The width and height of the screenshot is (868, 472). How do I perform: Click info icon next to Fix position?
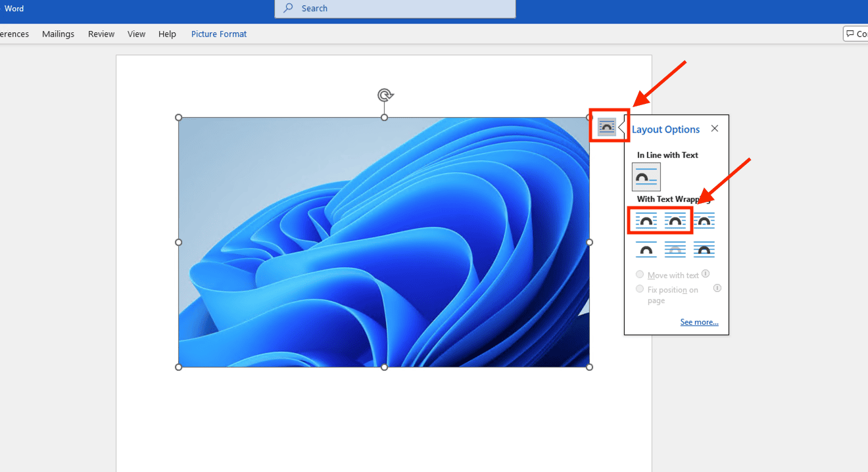point(717,288)
